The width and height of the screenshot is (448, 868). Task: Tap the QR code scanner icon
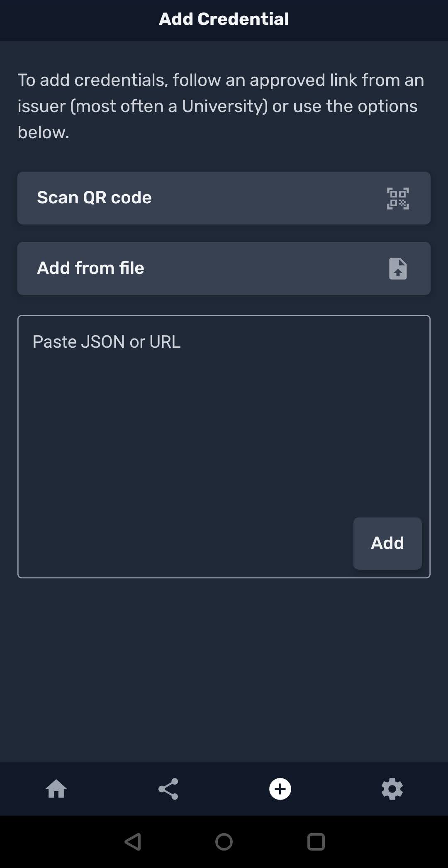(x=398, y=198)
